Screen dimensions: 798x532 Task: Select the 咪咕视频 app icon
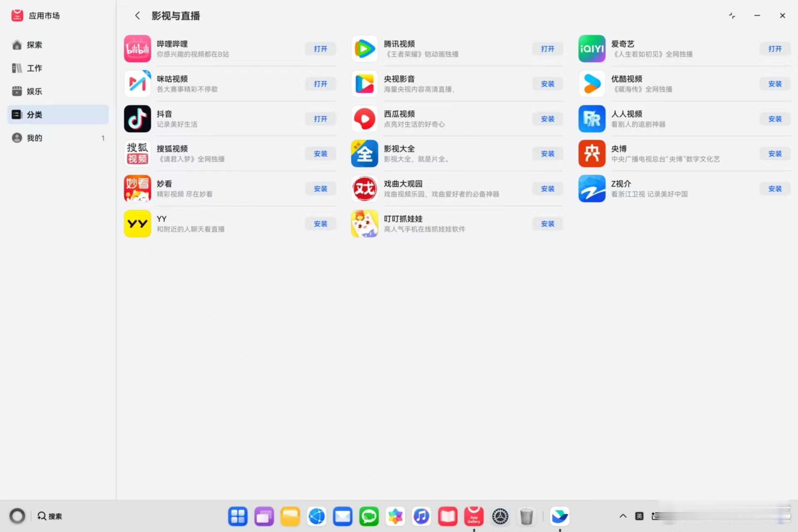click(x=137, y=84)
